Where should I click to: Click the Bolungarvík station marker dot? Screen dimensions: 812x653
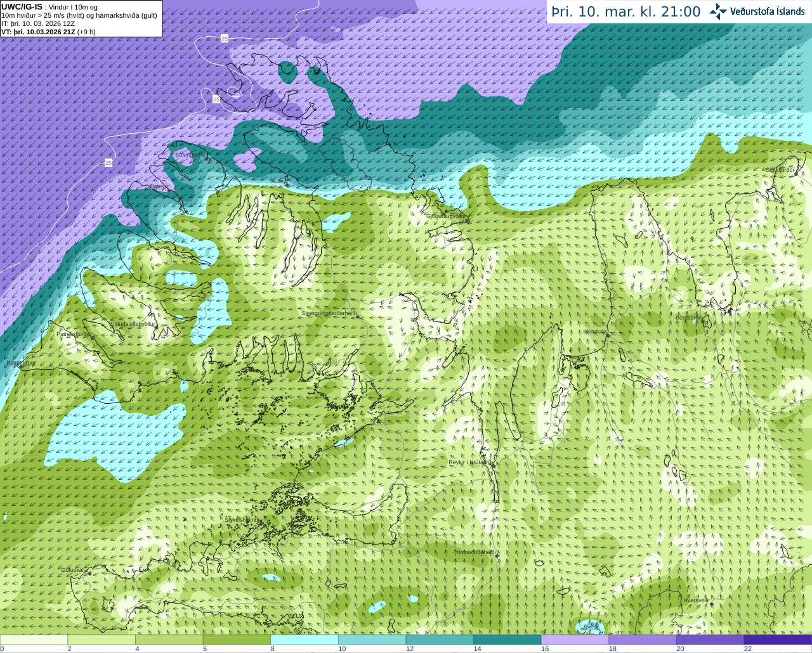pos(207,158)
